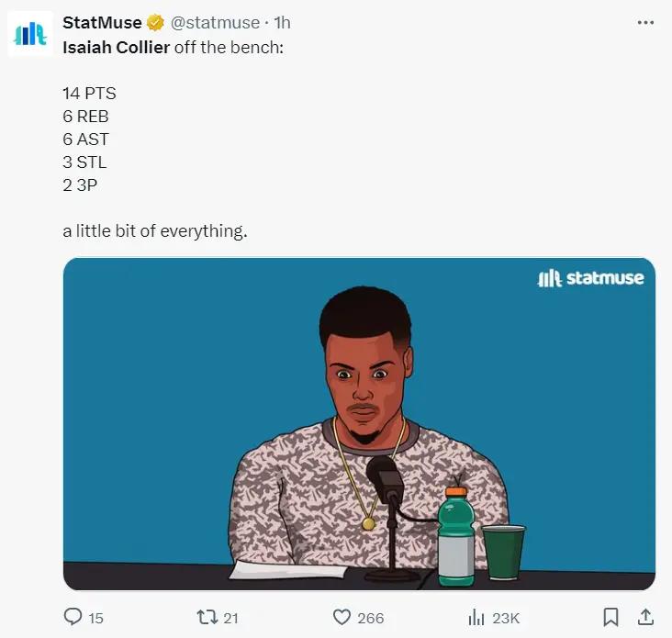Click the reply count of 15
Viewport: 672px width, 638px height.
pyautogui.click(x=95, y=618)
